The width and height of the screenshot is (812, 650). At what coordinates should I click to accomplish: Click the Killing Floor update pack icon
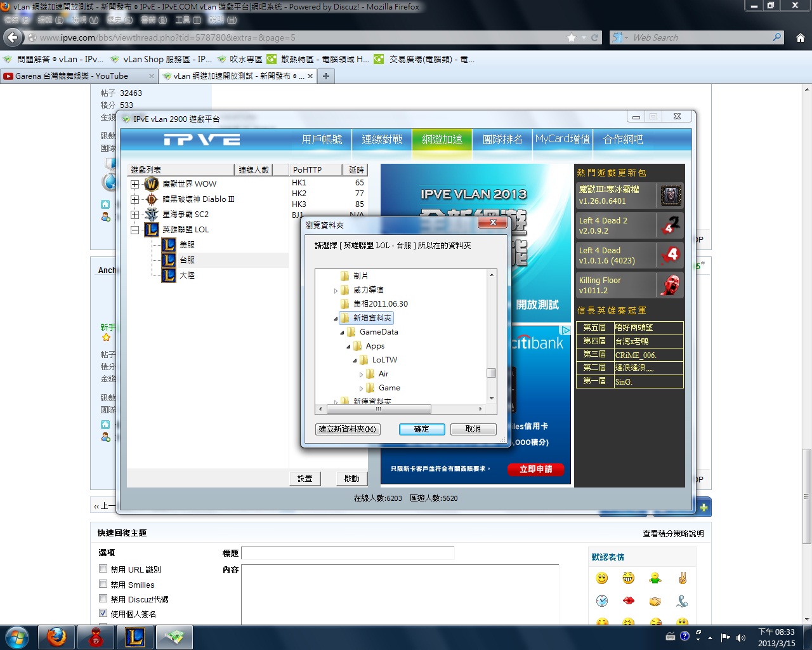coord(671,285)
